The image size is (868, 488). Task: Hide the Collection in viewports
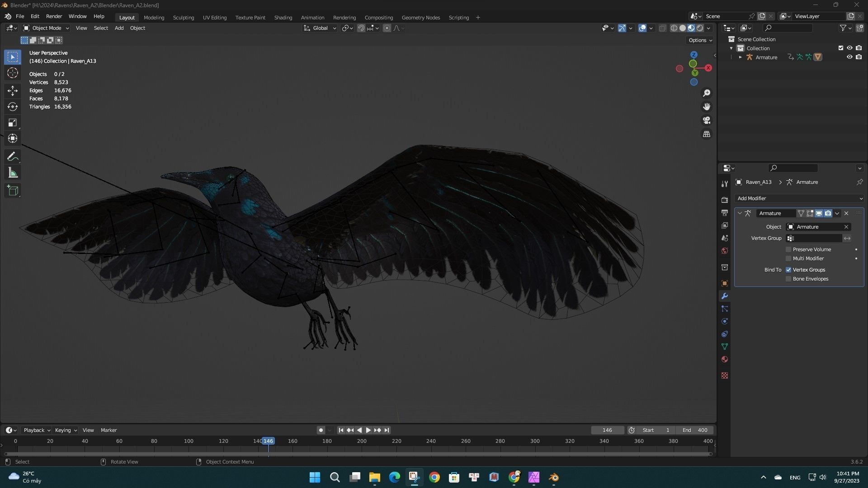[849, 48]
